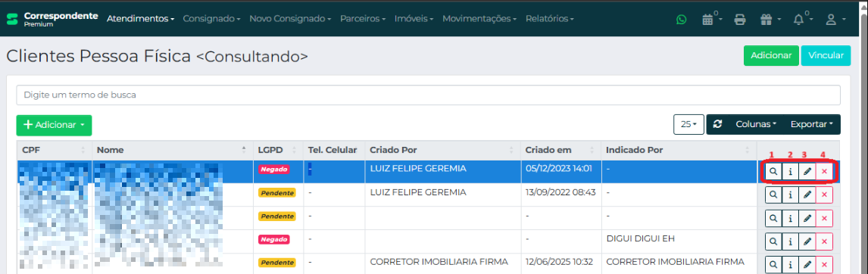Click the magnifier icon in the 13/09/2022 row
The height and width of the screenshot is (274, 868).
point(773,195)
